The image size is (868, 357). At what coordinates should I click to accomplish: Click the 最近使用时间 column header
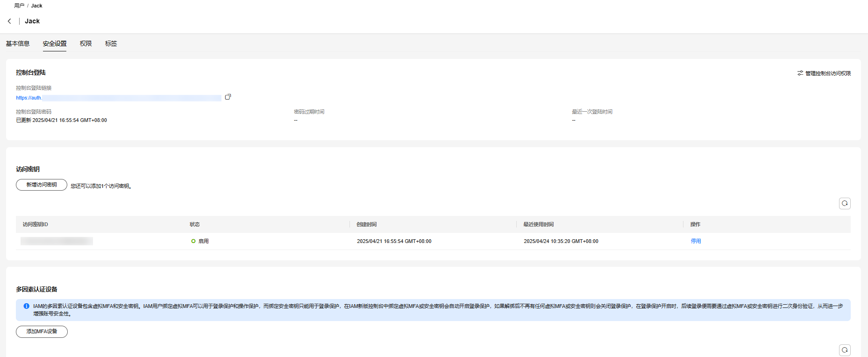(x=538, y=224)
